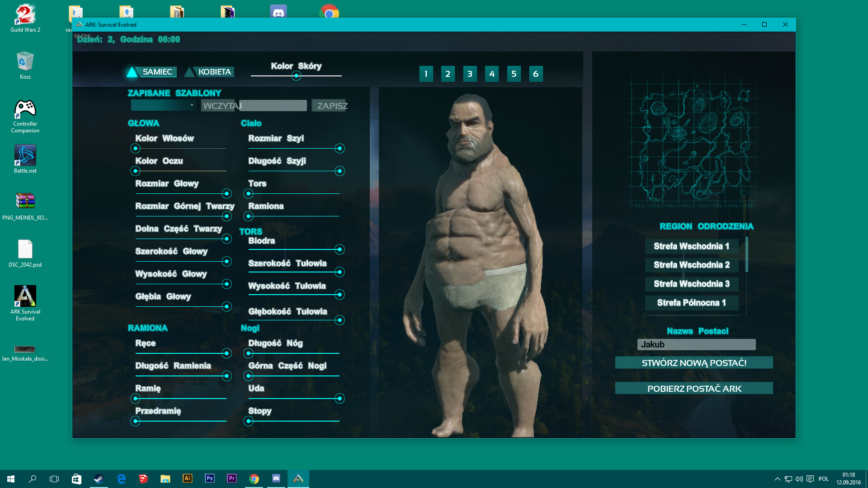Screen dimensions: 868x488
Task: Open Action Center notifications icon
Action: (810, 479)
